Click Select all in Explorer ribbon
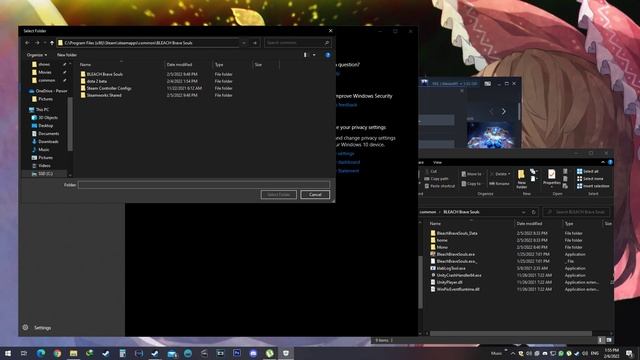Viewport: 640px width, 360px height. point(587,171)
